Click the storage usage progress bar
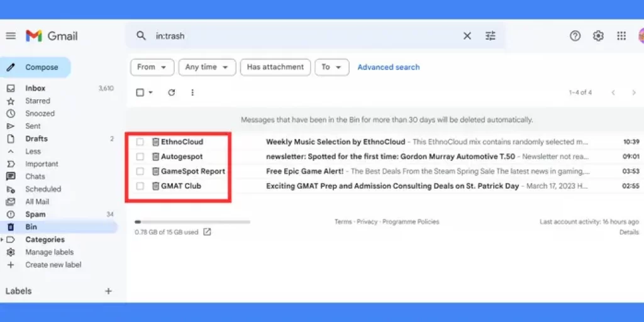 click(x=192, y=222)
